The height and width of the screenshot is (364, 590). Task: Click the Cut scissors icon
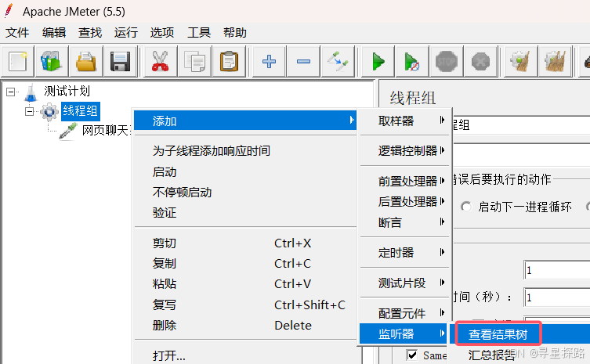(161, 61)
